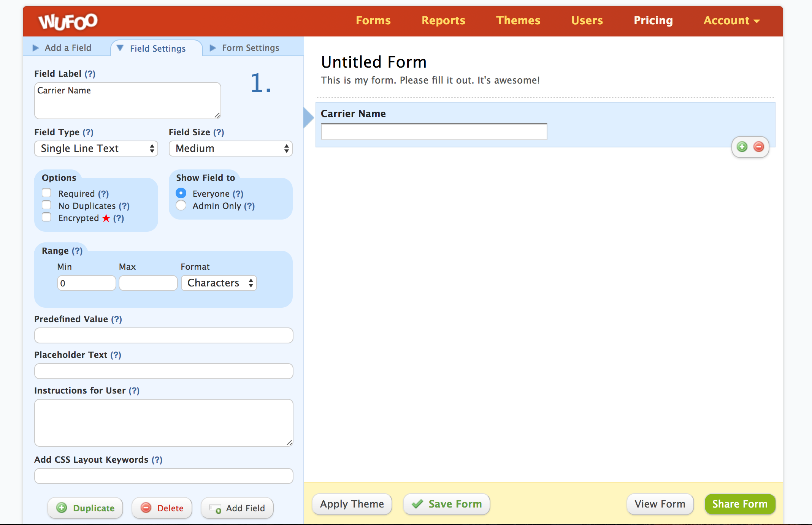The width and height of the screenshot is (812, 525).
Task: Click the Field Label text area
Action: point(128,101)
